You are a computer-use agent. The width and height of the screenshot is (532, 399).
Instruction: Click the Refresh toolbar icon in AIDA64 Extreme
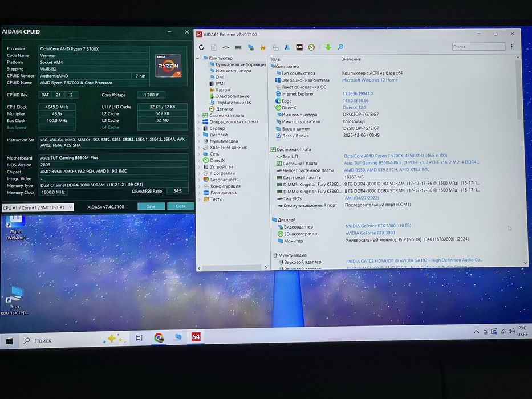pyautogui.click(x=201, y=47)
